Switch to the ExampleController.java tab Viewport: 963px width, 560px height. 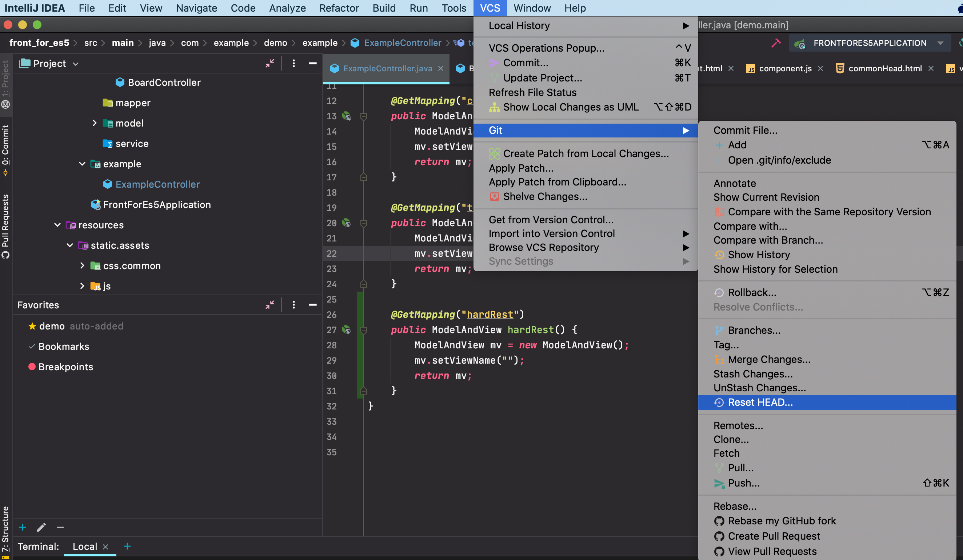click(x=387, y=68)
